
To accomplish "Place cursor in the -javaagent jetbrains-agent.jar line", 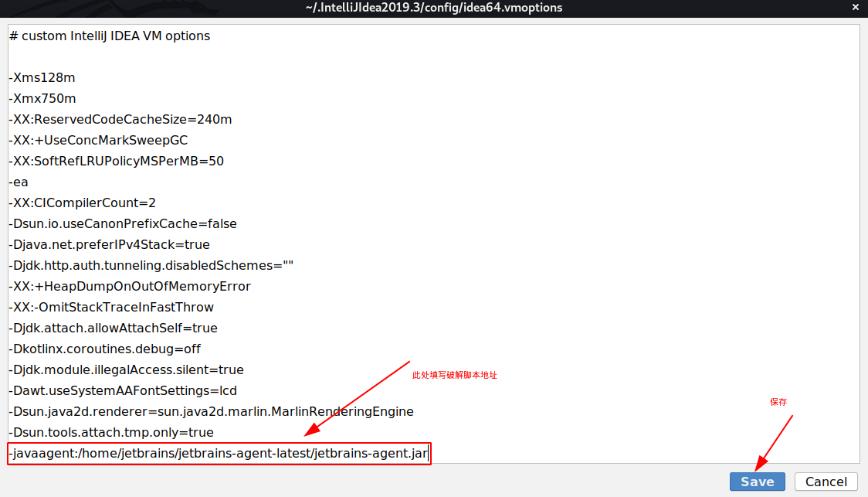I will [218, 453].
